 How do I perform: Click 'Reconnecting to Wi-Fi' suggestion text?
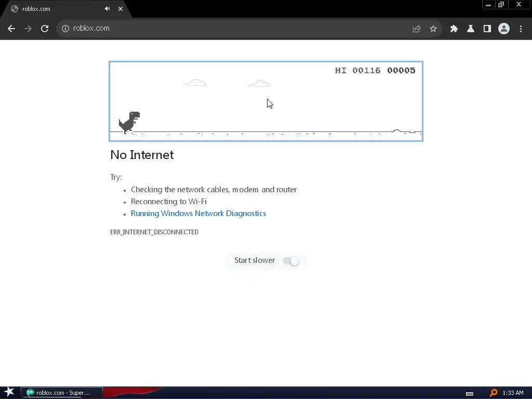click(169, 202)
